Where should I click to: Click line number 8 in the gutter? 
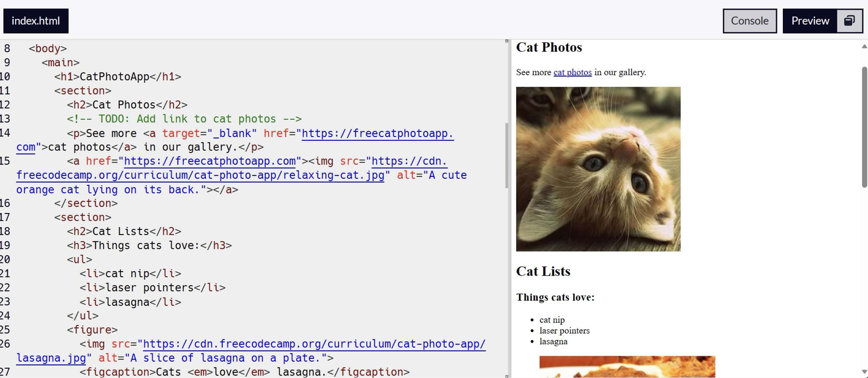[7, 49]
